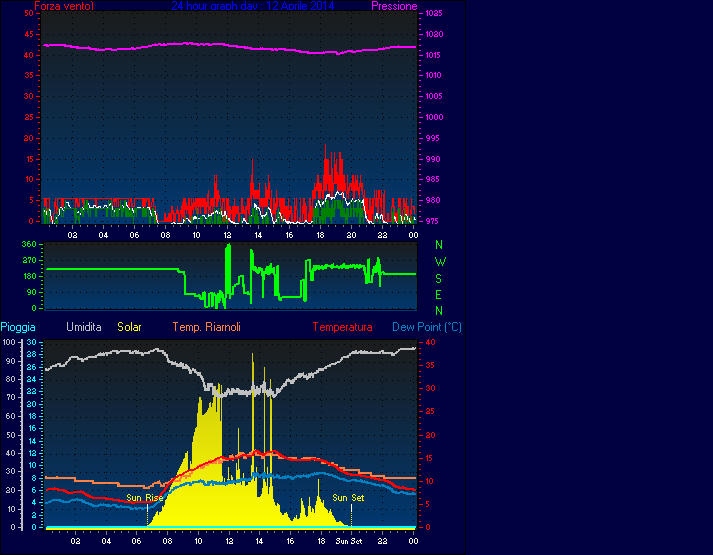Viewport: 713px width, 555px height.
Task: Select the yellow 'Solar' legend label
Action: click(129, 327)
